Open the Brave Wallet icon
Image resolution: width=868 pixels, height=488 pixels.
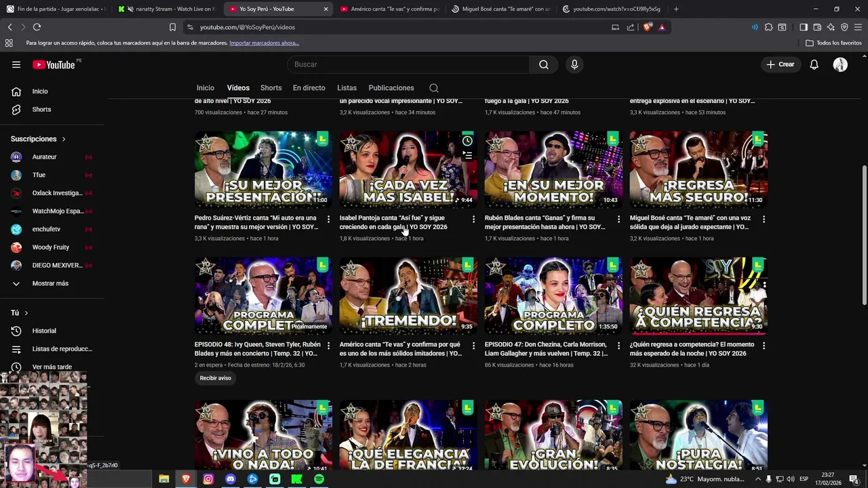[817, 27]
